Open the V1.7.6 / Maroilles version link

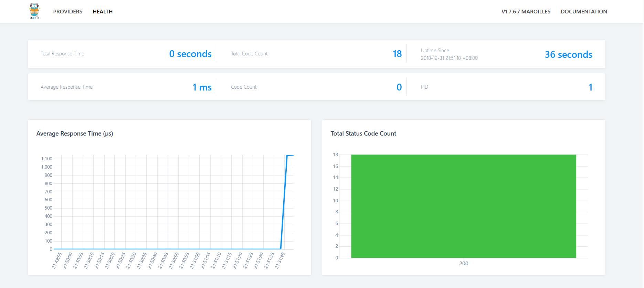(x=526, y=11)
